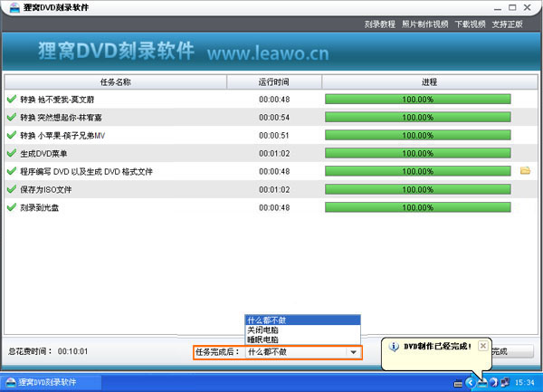Click the keyboard icon in the system tray

458,383
